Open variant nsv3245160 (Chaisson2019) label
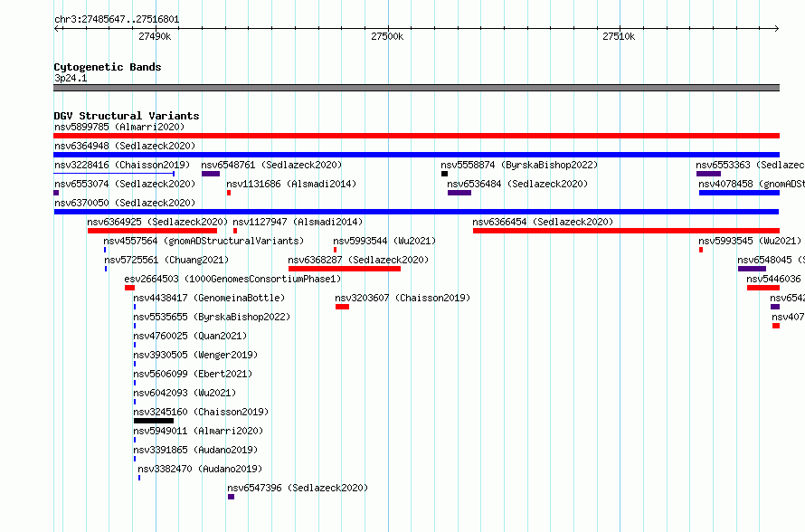Screen dimensions: 805x532 (x=201, y=412)
